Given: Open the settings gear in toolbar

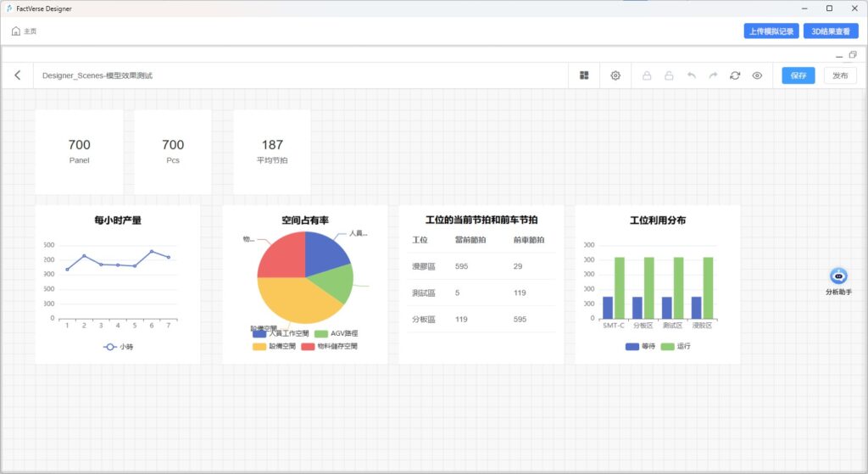Looking at the screenshot, I should (x=615, y=75).
